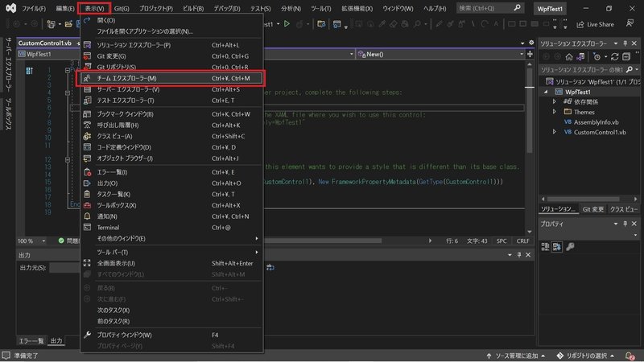Image resolution: width=644 pixels, height=362 pixels.
Task: Click the notifications bell in status bar
Action: [x=630, y=356]
